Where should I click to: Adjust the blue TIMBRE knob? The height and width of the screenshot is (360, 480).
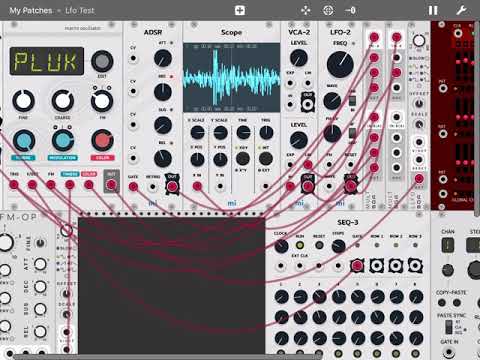[x=23, y=141]
